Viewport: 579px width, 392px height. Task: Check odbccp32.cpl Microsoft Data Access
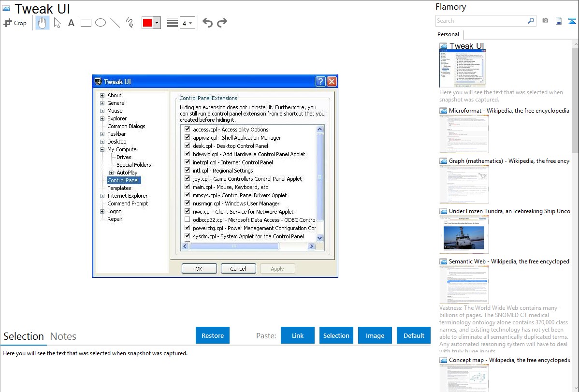(187, 220)
